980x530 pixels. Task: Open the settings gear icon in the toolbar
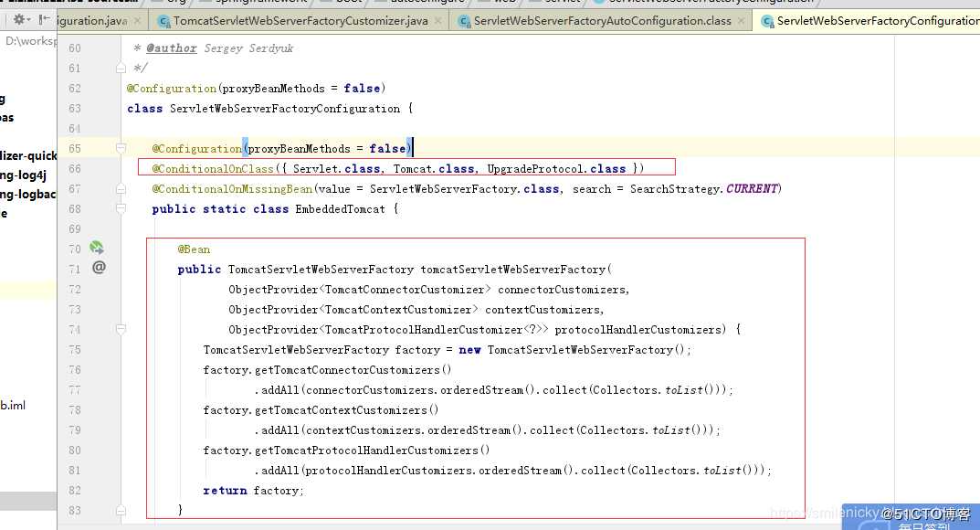pos(20,18)
